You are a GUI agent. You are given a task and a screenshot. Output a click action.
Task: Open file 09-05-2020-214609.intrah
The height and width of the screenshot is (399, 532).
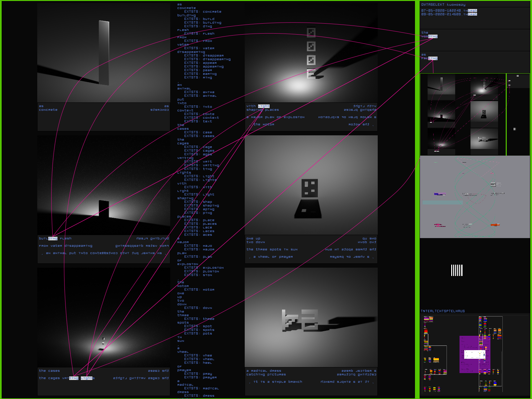click(449, 14)
